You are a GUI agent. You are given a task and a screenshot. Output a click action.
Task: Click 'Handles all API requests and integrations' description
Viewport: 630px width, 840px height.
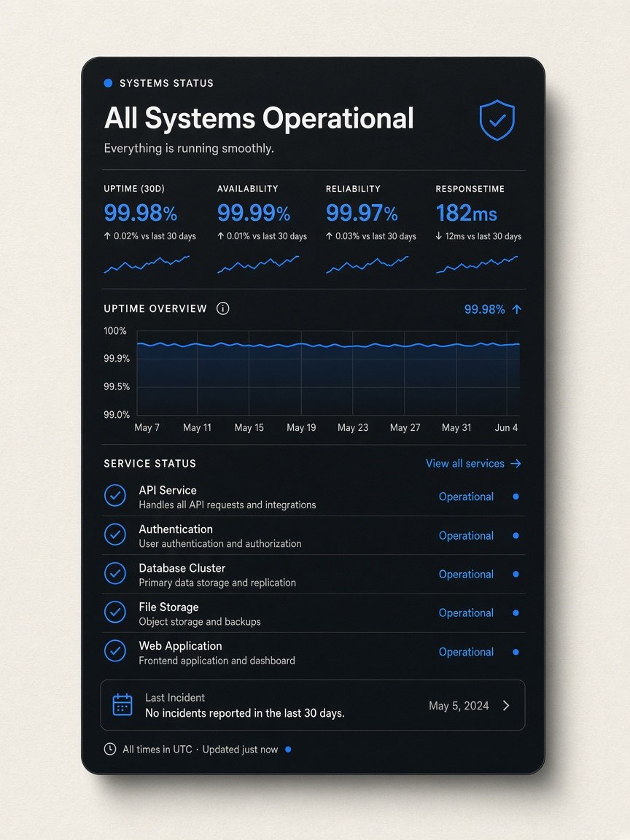[227, 505]
